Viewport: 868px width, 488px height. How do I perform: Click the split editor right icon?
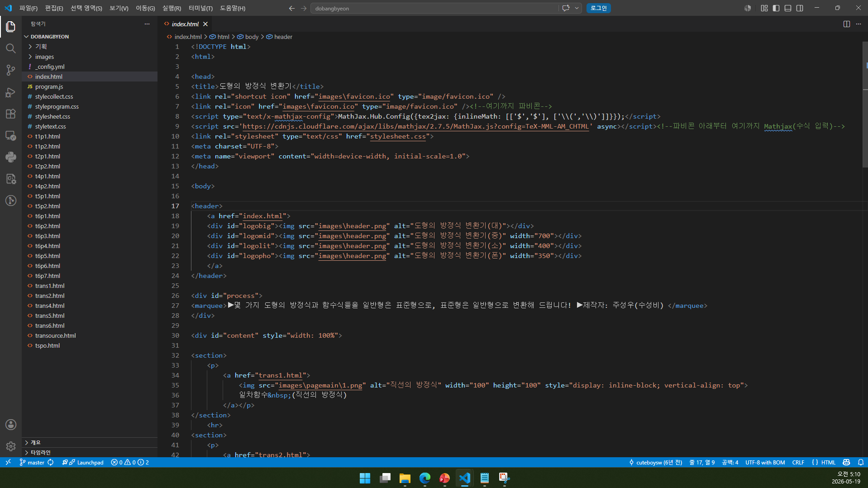(x=847, y=24)
